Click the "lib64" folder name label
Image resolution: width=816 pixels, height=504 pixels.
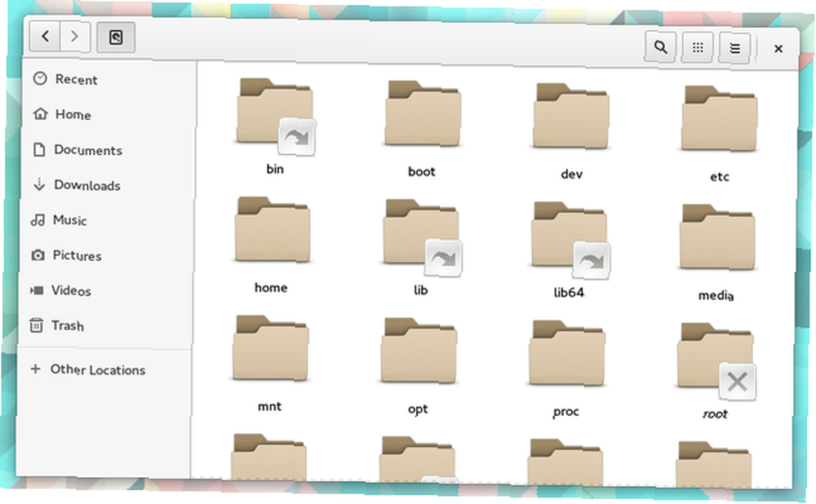click(x=568, y=293)
